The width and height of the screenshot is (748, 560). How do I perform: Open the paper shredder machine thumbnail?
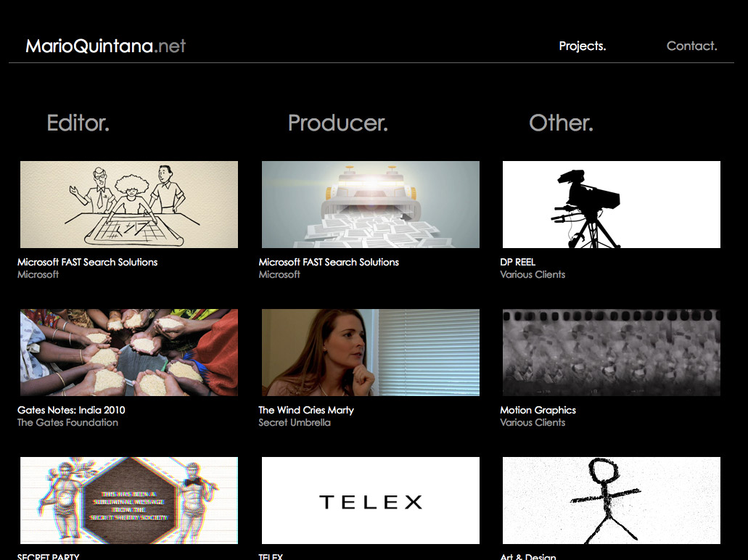[x=370, y=205]
